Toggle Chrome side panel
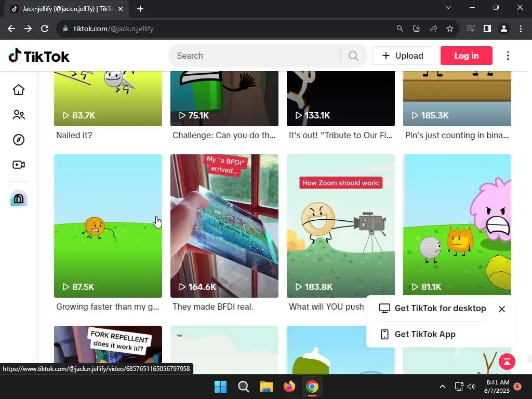 (487, 29)
